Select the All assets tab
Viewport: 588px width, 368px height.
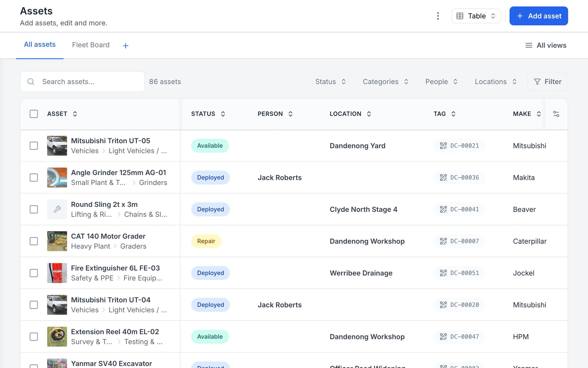point(40,45)
